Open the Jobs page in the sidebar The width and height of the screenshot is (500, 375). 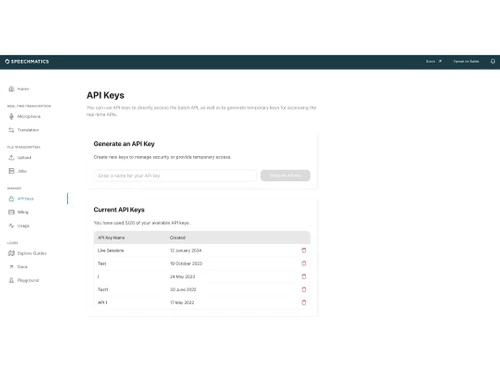click(18, 171)
